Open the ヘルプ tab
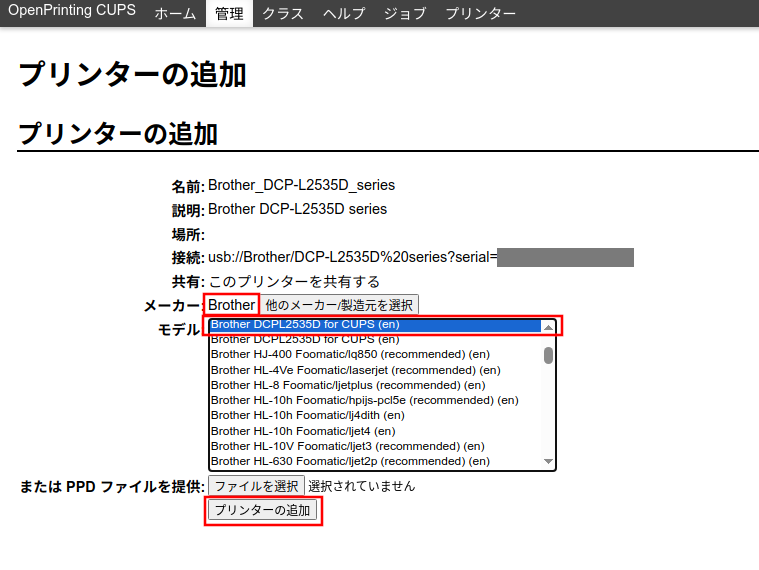Screen dimensions: 759x570 pyautogui.click(x=344, y=13)
